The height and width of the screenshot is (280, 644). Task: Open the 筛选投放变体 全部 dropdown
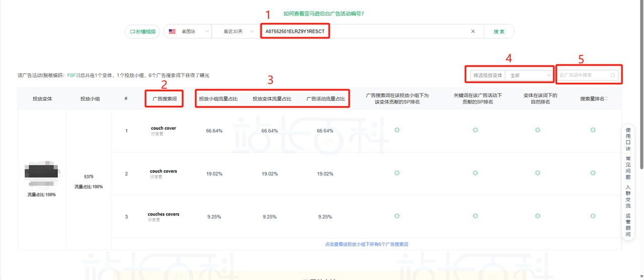pos(530,75)
